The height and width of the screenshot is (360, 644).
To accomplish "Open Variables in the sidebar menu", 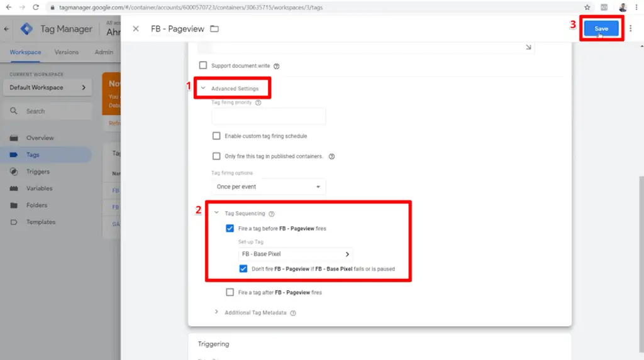I will 40,188.
